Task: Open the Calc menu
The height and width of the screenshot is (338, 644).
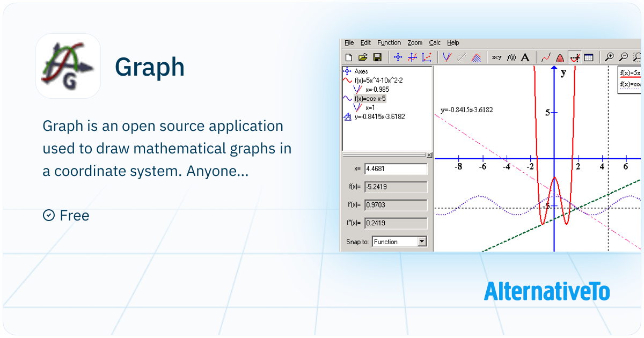Action: click(435, 43)
